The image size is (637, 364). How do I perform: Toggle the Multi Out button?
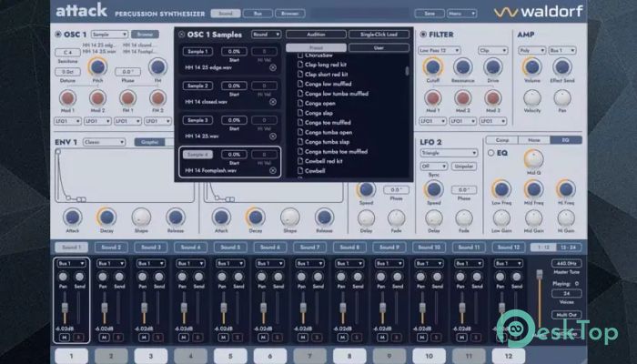tap(566, 315)
